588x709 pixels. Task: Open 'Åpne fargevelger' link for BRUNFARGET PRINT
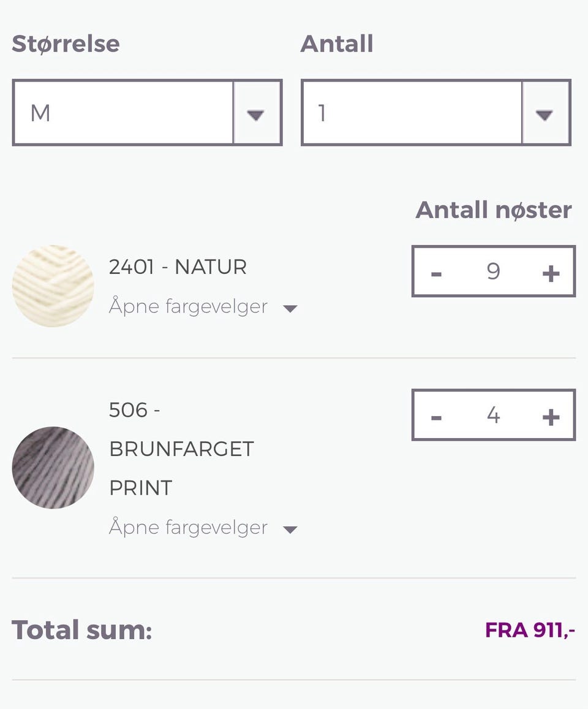(x=188, y=528)
